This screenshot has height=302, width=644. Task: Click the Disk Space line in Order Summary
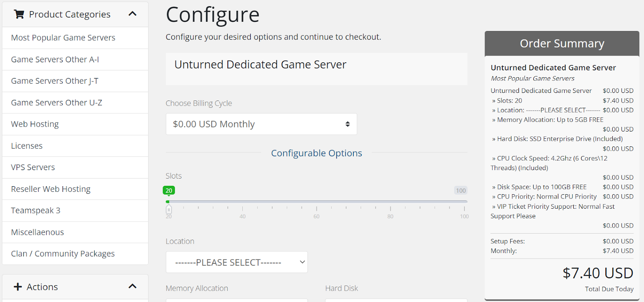click(x=562, y=187)
